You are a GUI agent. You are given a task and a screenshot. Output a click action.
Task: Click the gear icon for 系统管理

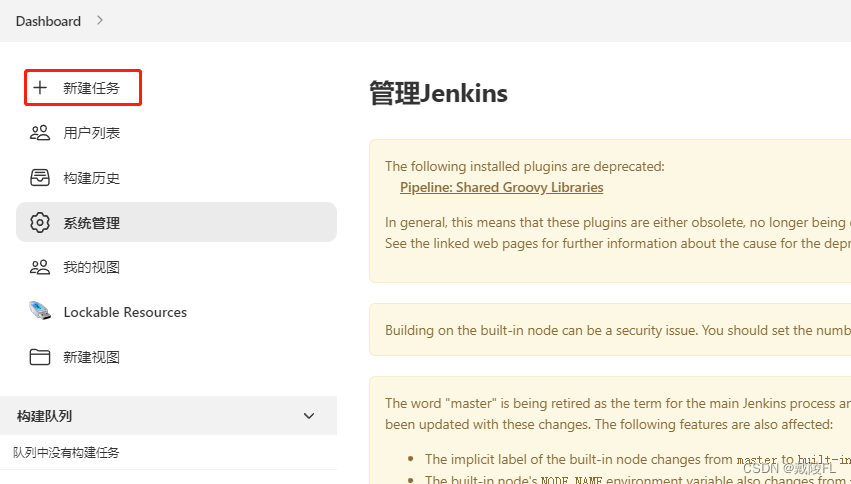(x=40, y=222)
